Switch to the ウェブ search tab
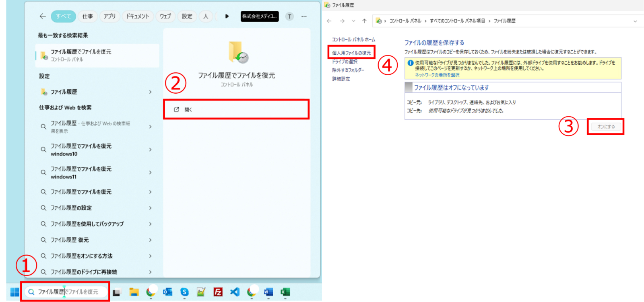 coord(165,16)
